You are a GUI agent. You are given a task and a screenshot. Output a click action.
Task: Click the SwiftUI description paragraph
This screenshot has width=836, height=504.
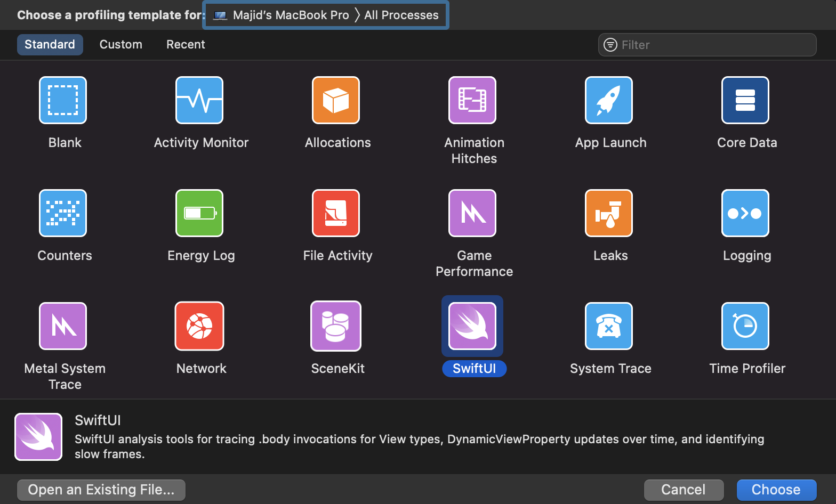[419, 446]
